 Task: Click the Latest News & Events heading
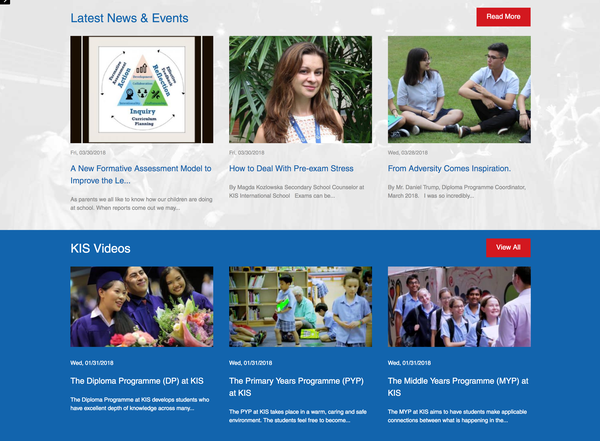click(129, 18)
